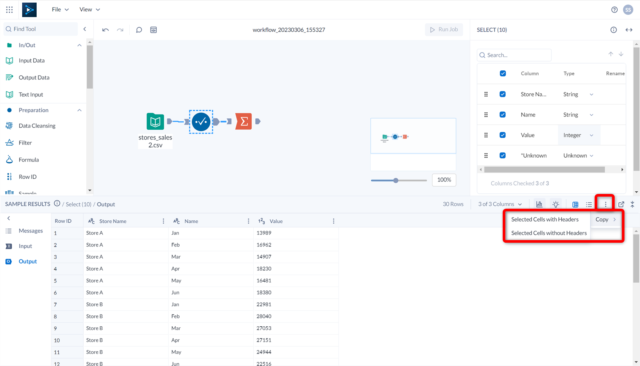Toggle the select-all columns header checkbox
This screenshot has height=366, width=640.
tap(502, 73)
